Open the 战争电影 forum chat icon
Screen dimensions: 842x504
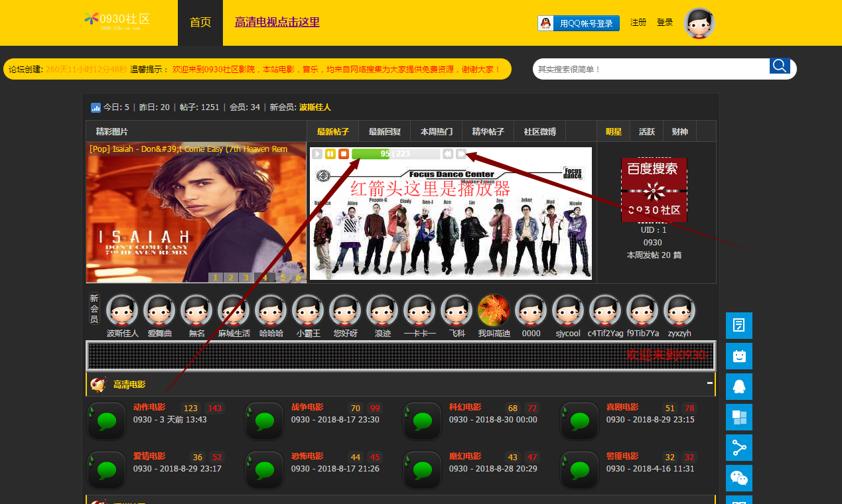point(265,421)
